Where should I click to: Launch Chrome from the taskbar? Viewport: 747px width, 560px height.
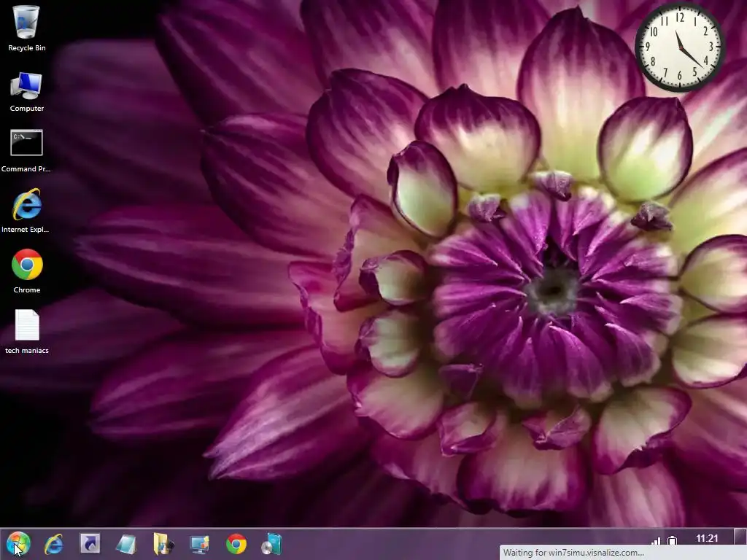click(x=236, y=544)
